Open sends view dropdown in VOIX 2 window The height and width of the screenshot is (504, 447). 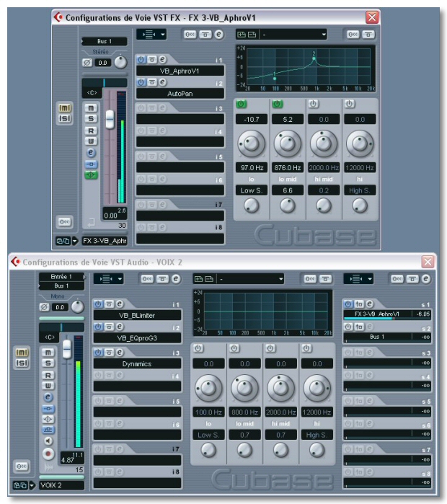(x=358, y=279)
